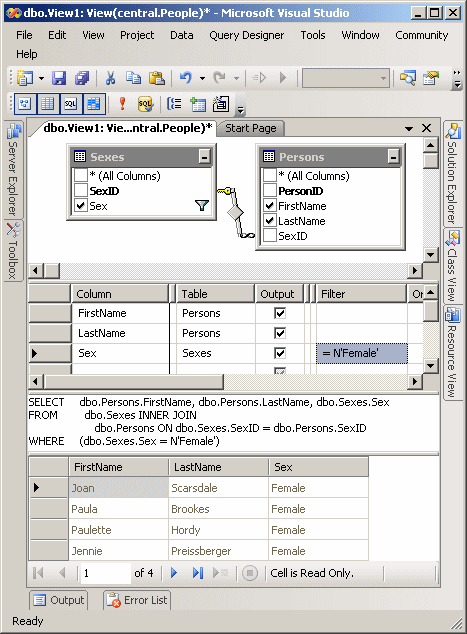Click the Verify SQL Syntax icon
This screenshot has width=467, height=634.
(145, 104)
